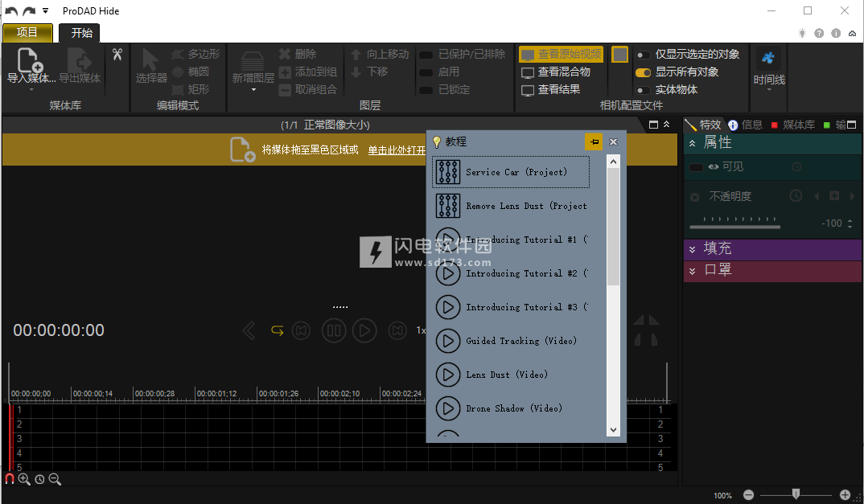The width and height of the screenshot is (864, 504).
Task: Zoom out on the timeline
Action: pos(55,479)
